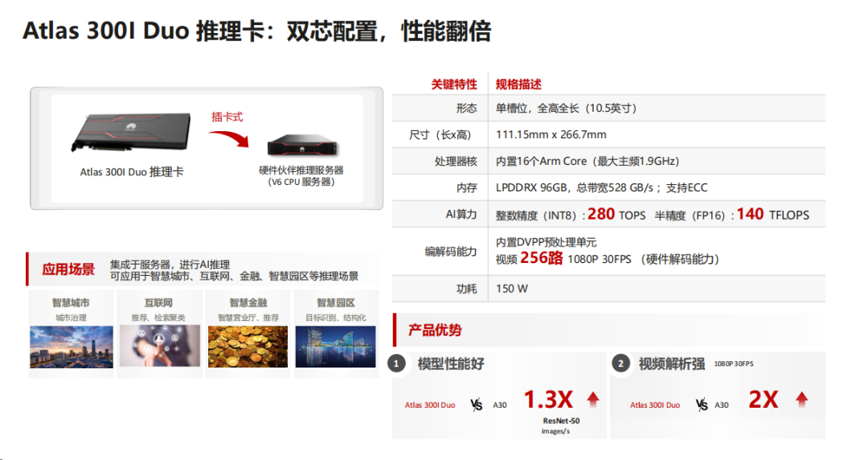Screen dimensions: 868x460
Task: Click the red curved arrow icon
Action: (228, 138)
